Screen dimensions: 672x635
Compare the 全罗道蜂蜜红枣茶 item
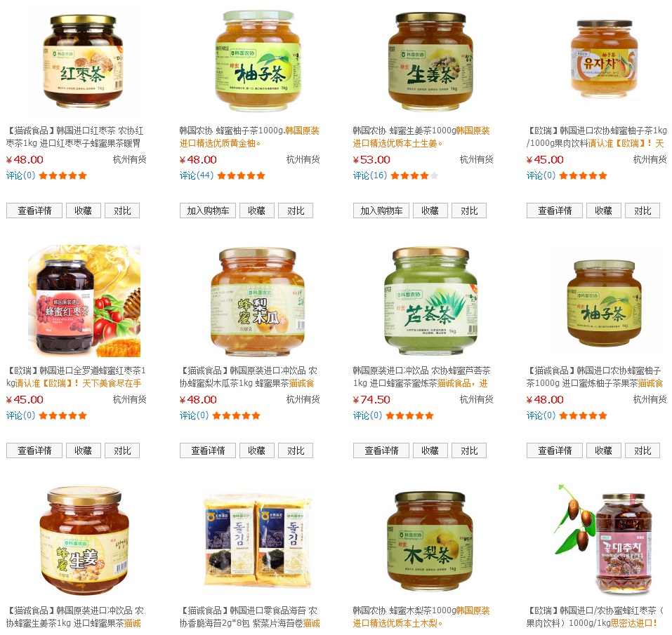pos(122,450)
